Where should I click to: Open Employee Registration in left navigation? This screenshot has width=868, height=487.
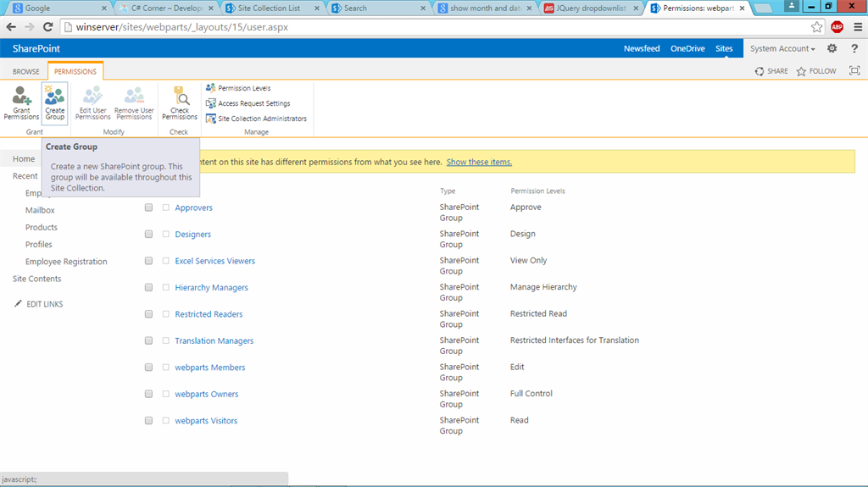[x=66, y=262]
